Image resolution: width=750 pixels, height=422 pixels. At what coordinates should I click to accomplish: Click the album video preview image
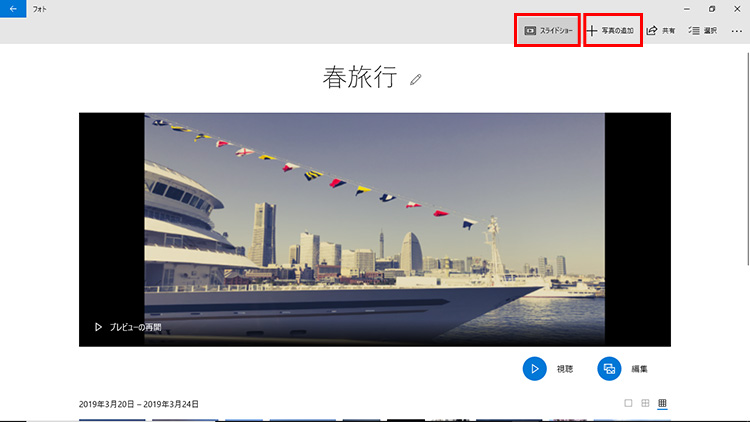[x=375, y=230]
